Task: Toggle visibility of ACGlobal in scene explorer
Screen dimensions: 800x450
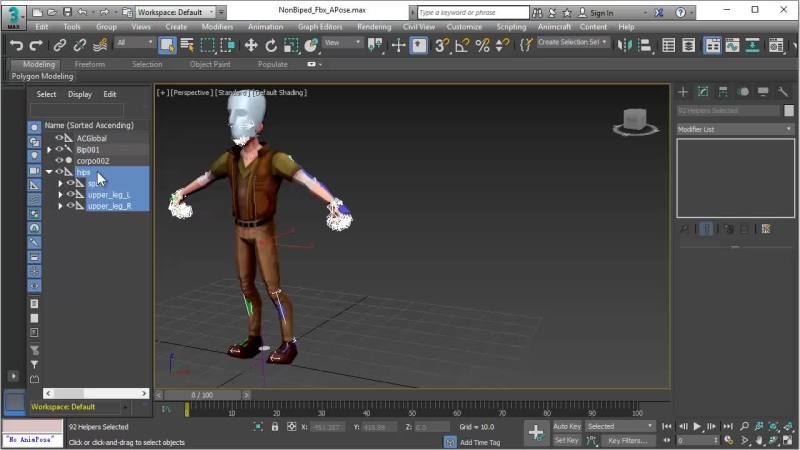Action: pyautogui.click(x=58, y=138)
